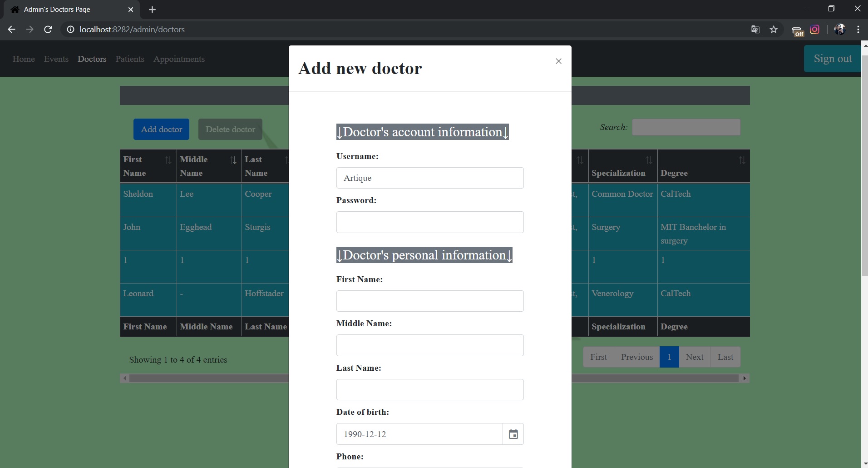The image size is (868, 468).
Task: Select the Hoffstader last name cell
Action: pyautogui.click(x=265, y=300)
